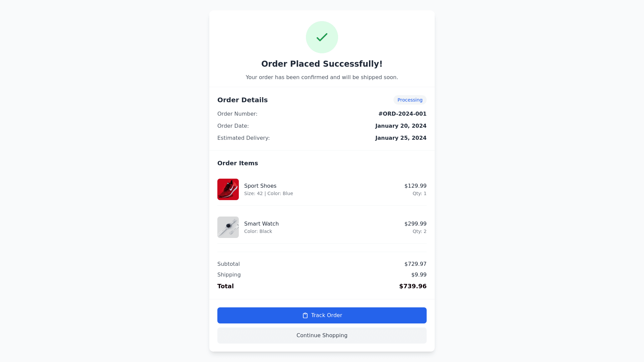
Task: Click the total amount $739.96
Action: point(413,286)
